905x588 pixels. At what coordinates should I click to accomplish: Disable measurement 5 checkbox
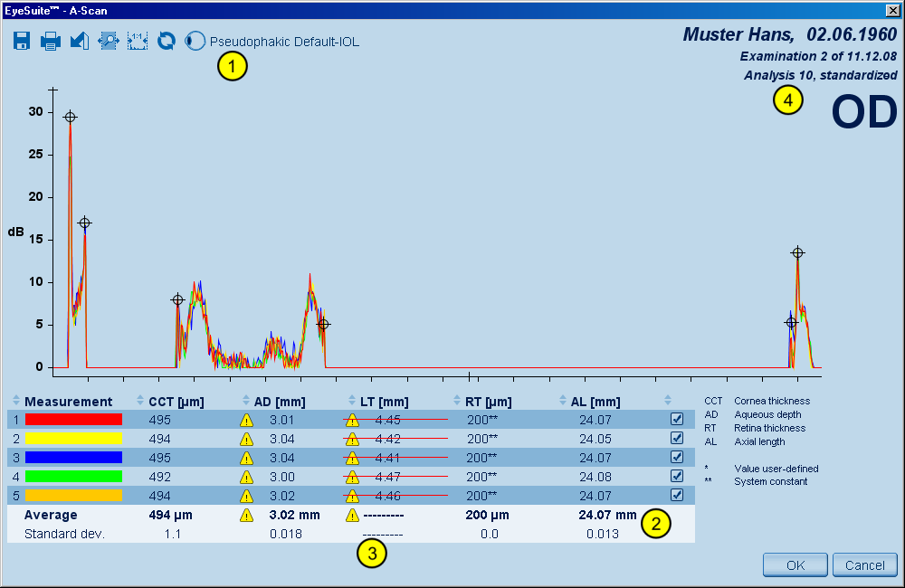[677, 496]
